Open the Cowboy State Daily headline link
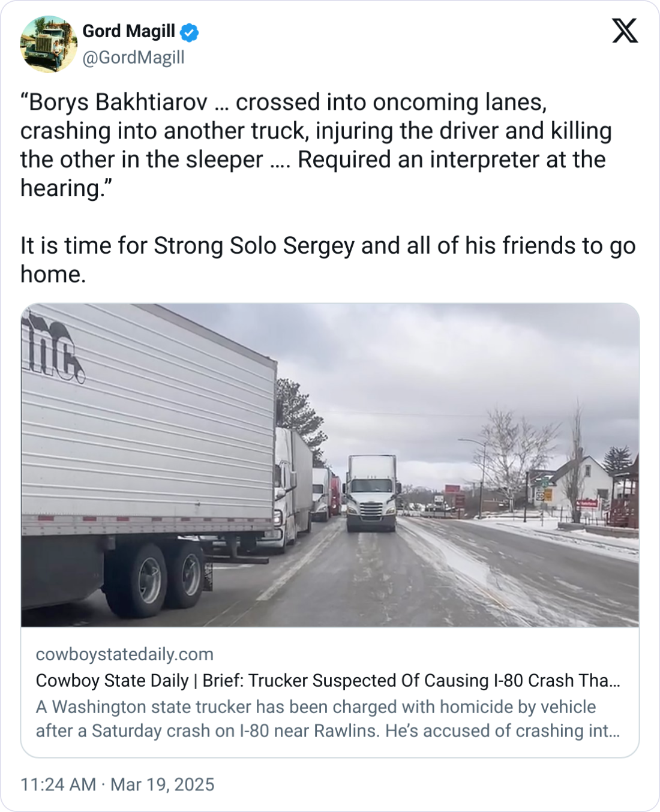 click(x=328, y=681)
